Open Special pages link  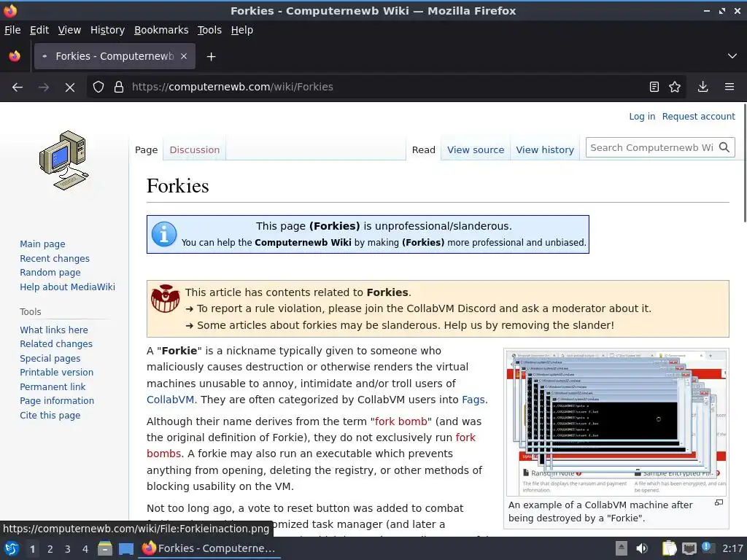point(50,359)
